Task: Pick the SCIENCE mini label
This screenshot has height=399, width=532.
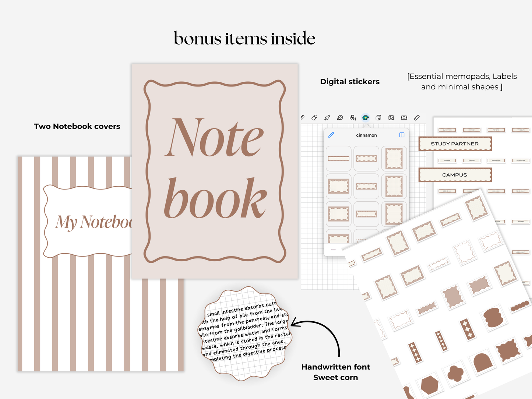Action: (447, 160)
